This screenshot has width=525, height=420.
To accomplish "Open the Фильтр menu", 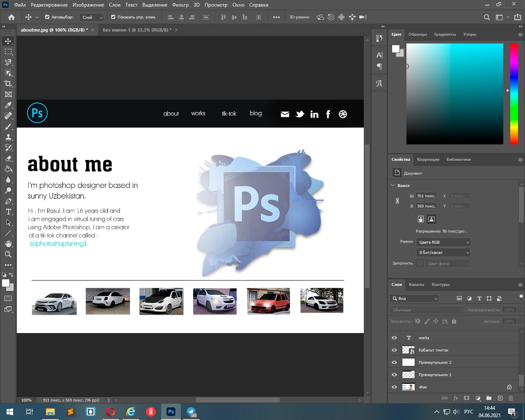I will point(180,5).
